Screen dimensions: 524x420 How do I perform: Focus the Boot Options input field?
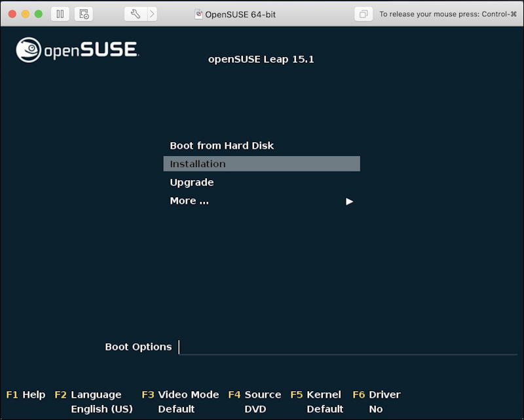(348, 347)
